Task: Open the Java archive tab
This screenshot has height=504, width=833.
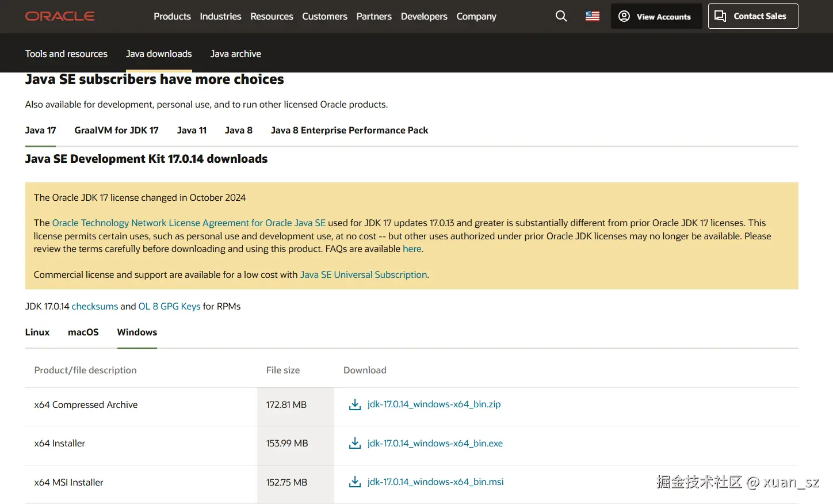Action: pos(236,54)
